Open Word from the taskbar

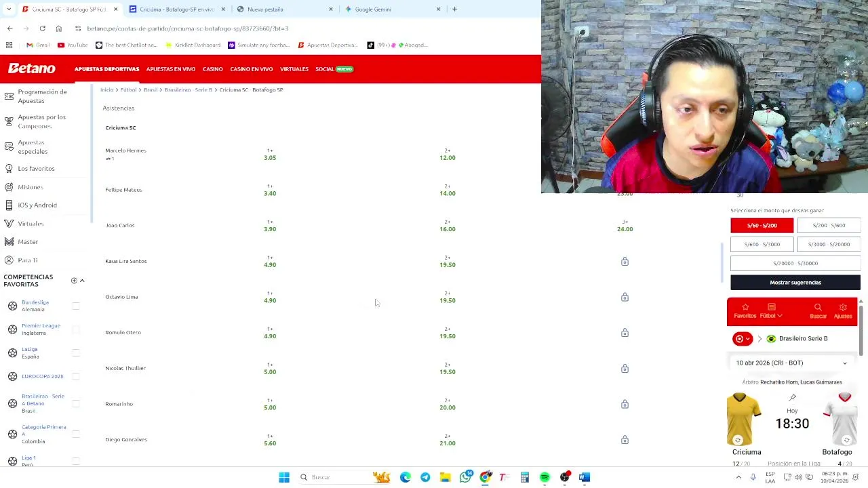point(585,477)
